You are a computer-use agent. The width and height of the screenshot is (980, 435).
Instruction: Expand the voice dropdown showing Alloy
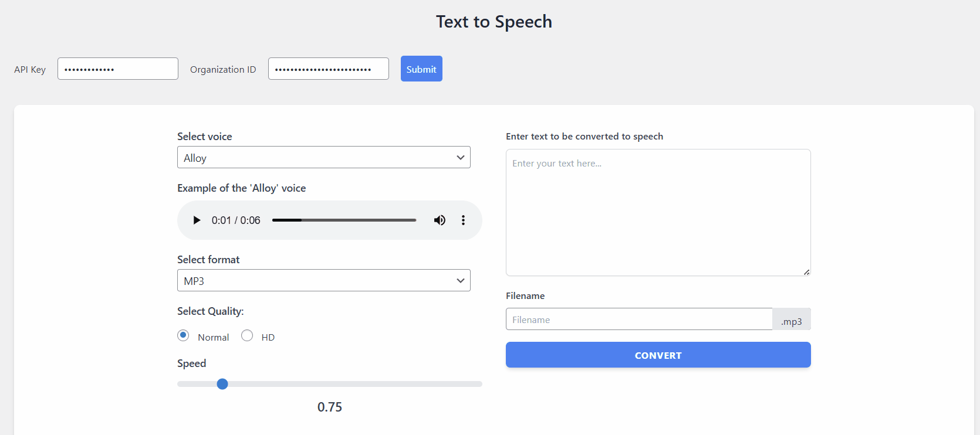pos(323,157)
